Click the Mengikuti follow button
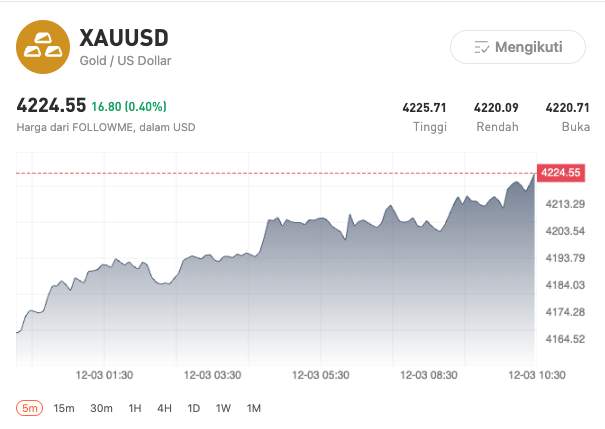The image size is (605, 429). pos(517,46)
